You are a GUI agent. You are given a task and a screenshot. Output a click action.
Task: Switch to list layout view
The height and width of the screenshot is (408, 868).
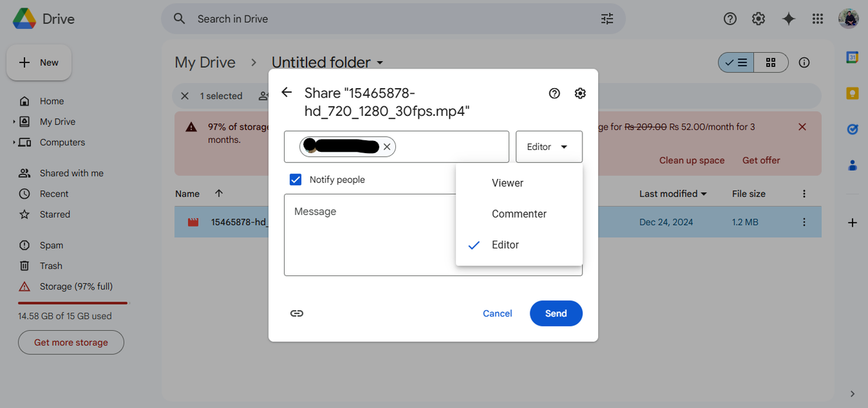tap(736, 62)
